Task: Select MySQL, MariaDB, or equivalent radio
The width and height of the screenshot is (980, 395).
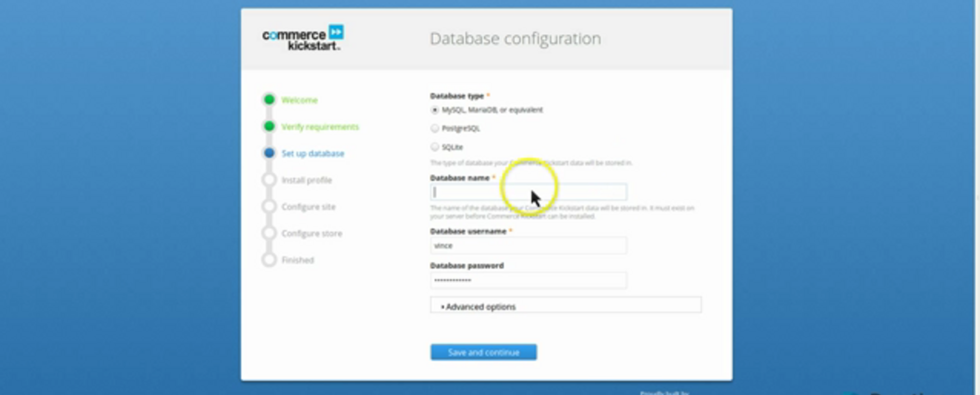Action: 434,110
